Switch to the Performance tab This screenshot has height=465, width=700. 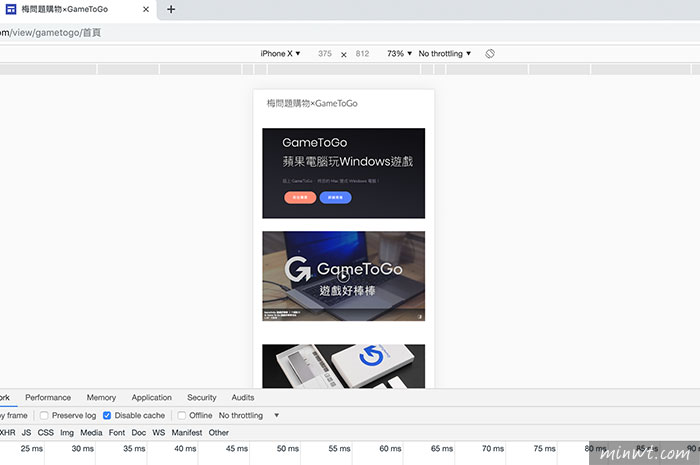point(48,397)
